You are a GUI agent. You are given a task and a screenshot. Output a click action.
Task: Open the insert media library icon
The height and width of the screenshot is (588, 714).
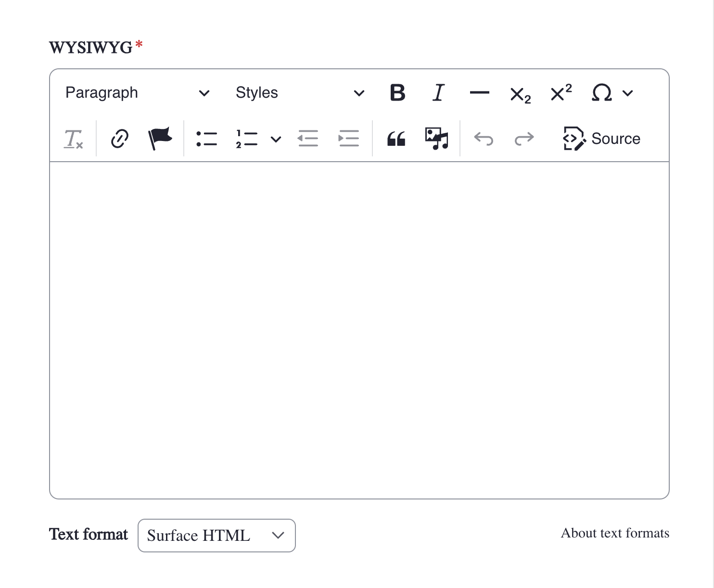(436, 139)
